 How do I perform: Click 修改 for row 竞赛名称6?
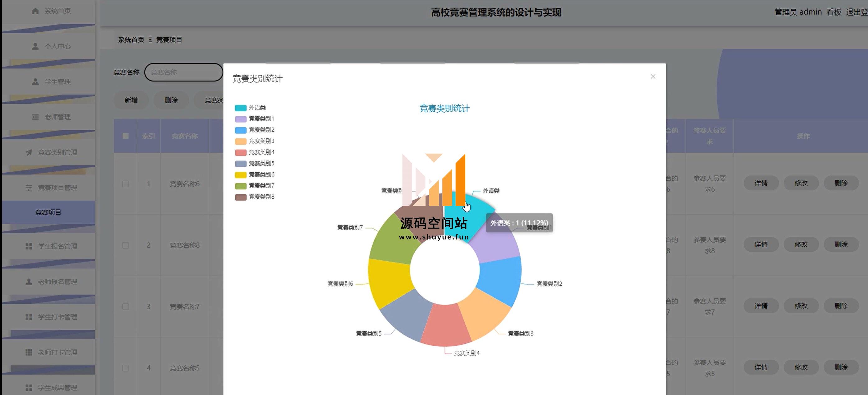pos(801,183)
